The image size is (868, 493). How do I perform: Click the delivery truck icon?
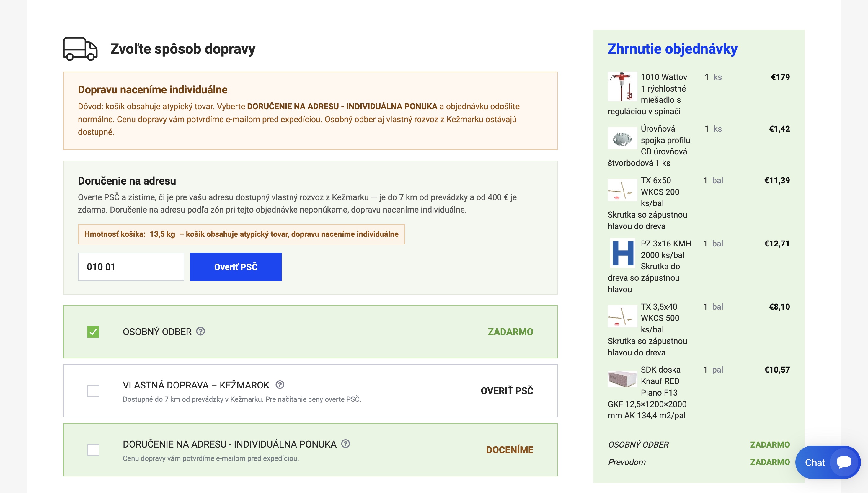[80, 49]
